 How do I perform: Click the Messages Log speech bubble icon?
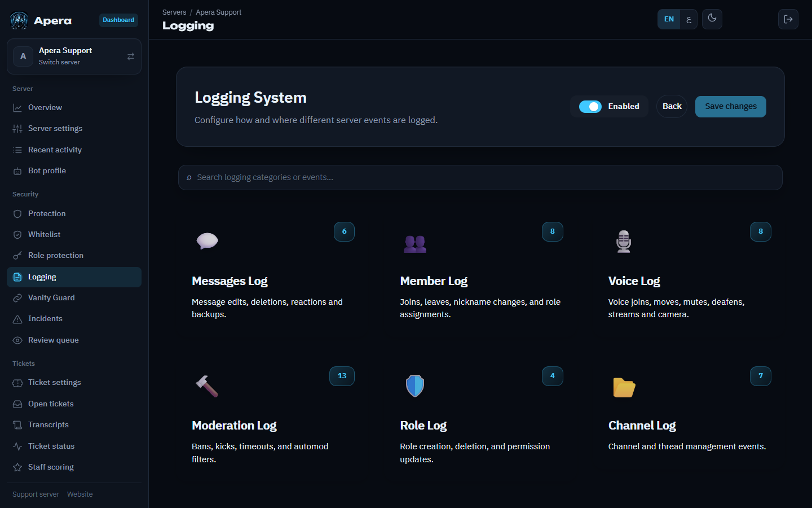(x=207, y=241)
